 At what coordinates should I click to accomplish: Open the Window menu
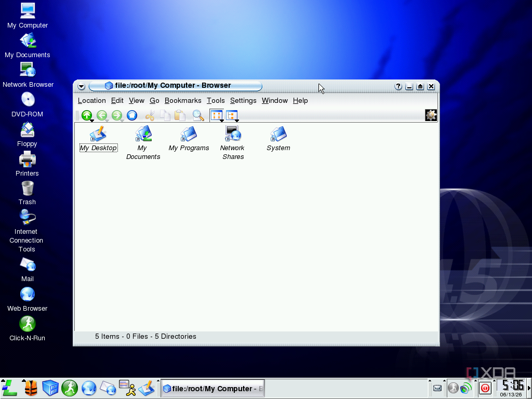[x=274, y=100]
